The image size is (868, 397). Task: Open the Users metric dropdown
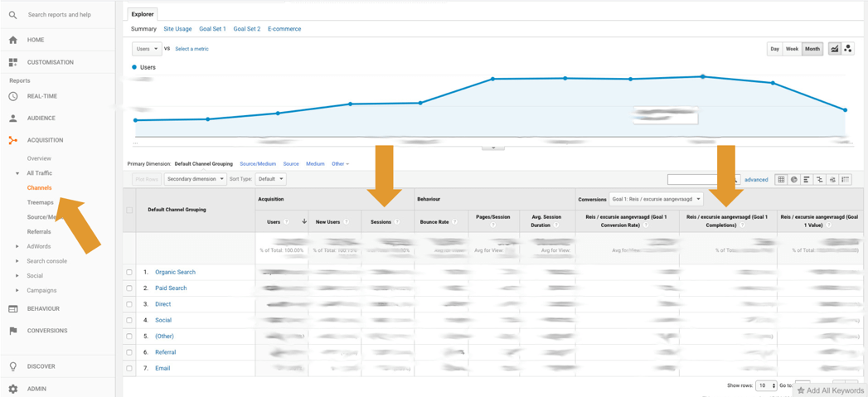click(x=147, y=49)
